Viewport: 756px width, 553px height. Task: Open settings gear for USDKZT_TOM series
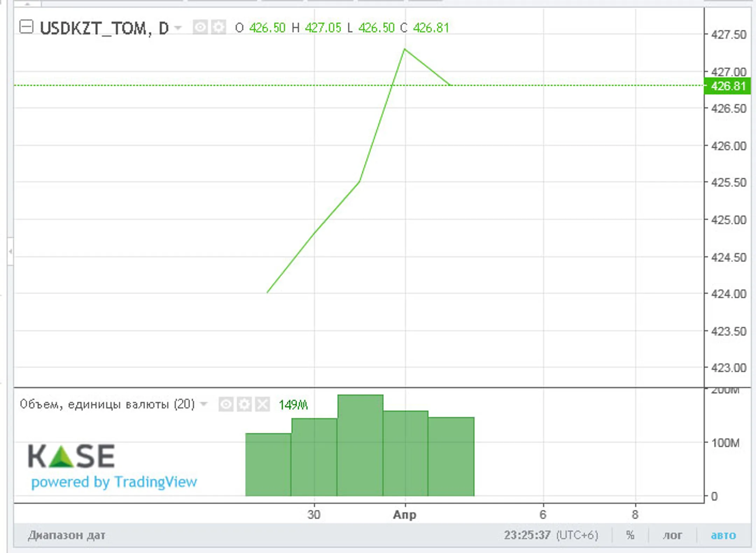(x=219, y=27)
